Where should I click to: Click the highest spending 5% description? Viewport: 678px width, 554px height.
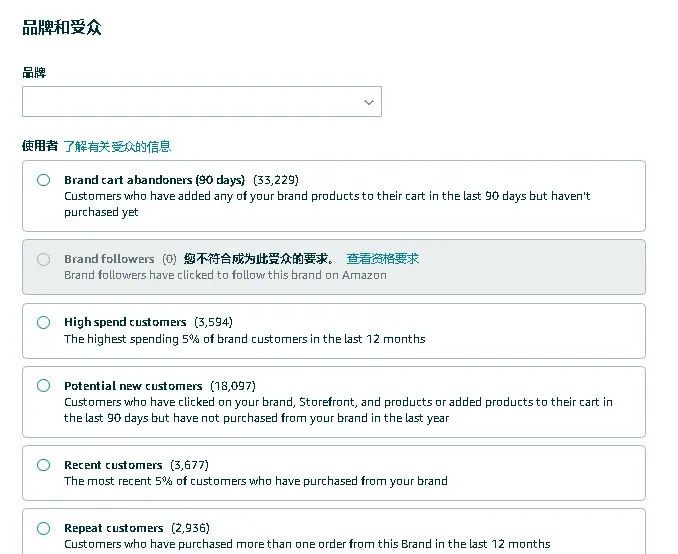coord(245,339)
